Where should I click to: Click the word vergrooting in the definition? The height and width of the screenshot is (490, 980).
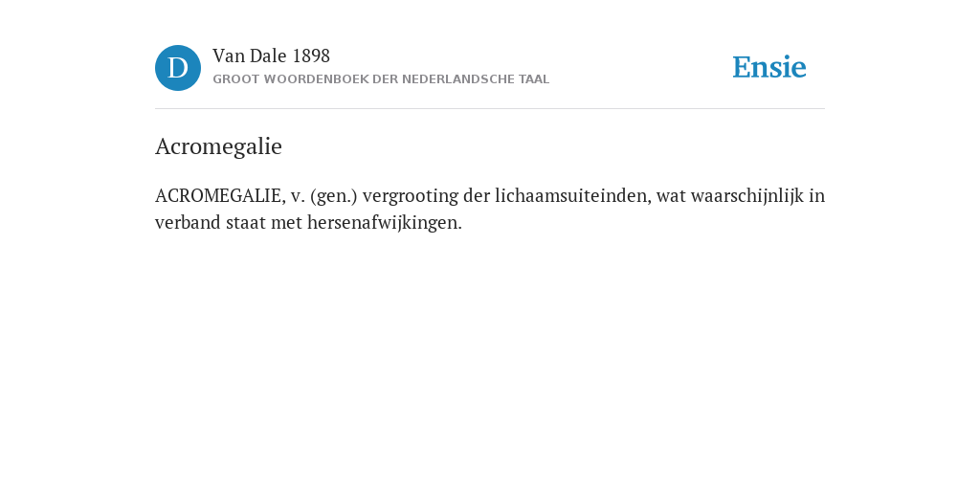(411, 197)
